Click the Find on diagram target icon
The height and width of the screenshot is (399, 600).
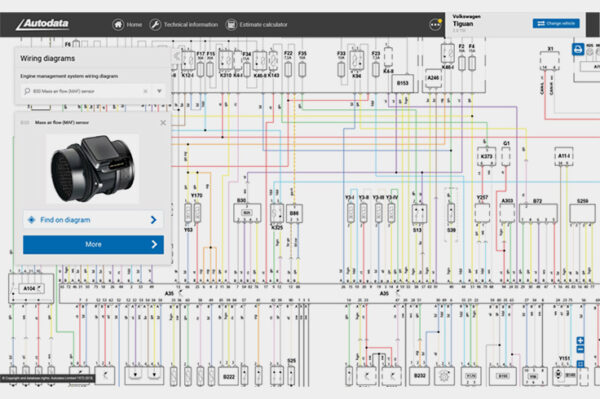pyautogui.click(x=32, y=220)
